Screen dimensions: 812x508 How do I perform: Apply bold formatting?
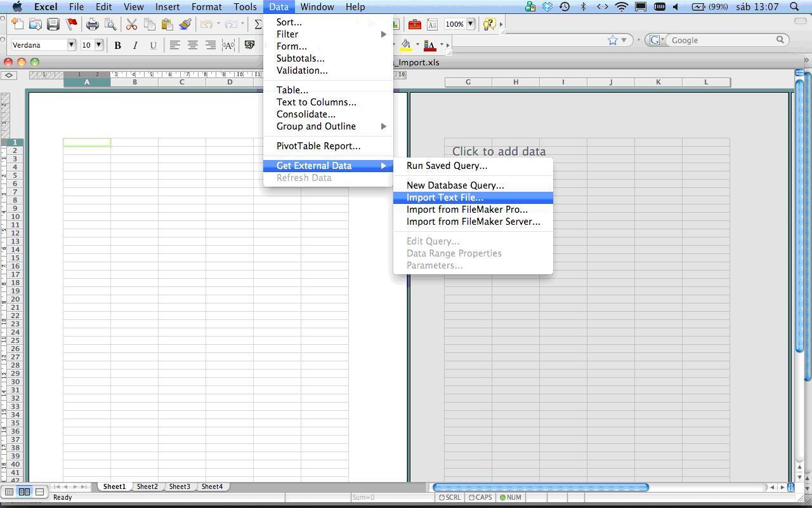tap(117, 45)
